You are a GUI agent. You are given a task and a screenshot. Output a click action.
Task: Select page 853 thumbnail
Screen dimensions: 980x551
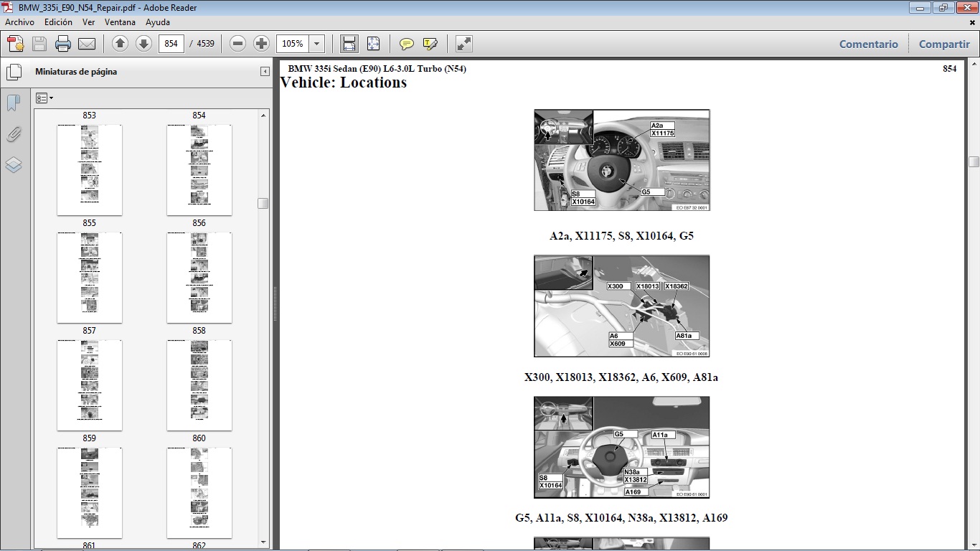tap(90, 170)
